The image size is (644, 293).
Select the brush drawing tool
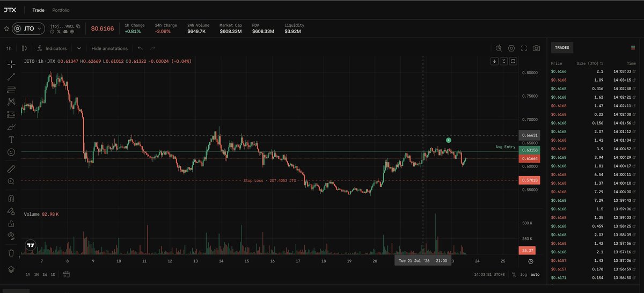[11, 127]
